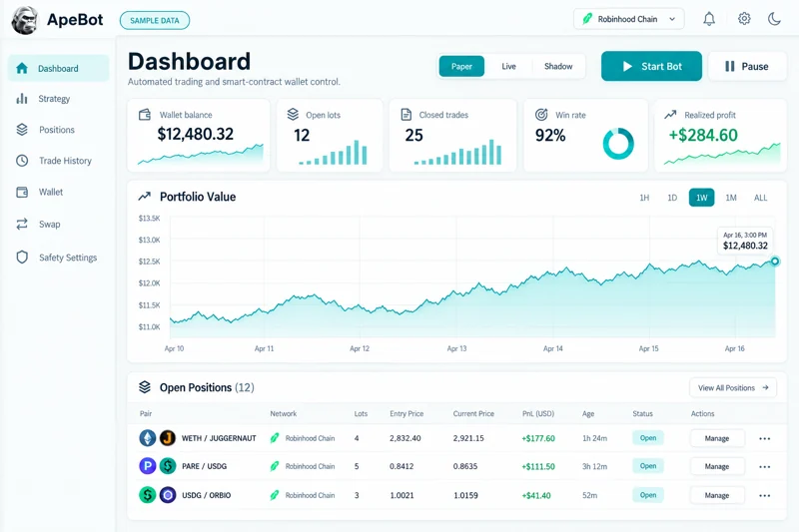Viewport: 799px width, 532px height.
Task: Switch chart range to 1H
Action: pos(644,198)
